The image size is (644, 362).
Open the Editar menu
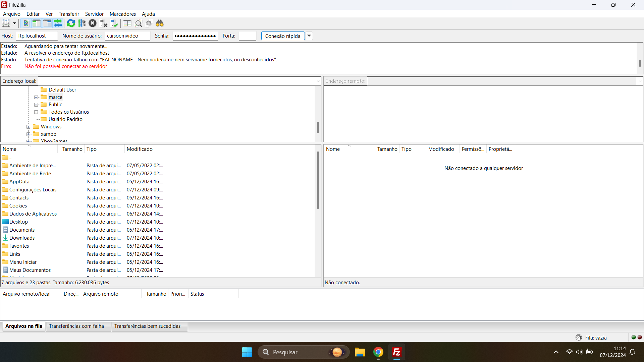33,14
